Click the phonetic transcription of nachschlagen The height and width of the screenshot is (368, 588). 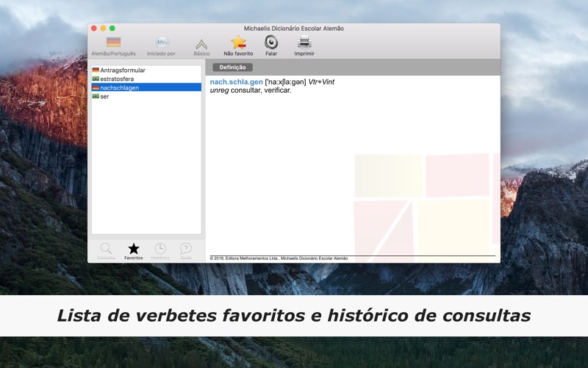pos(285,82)
